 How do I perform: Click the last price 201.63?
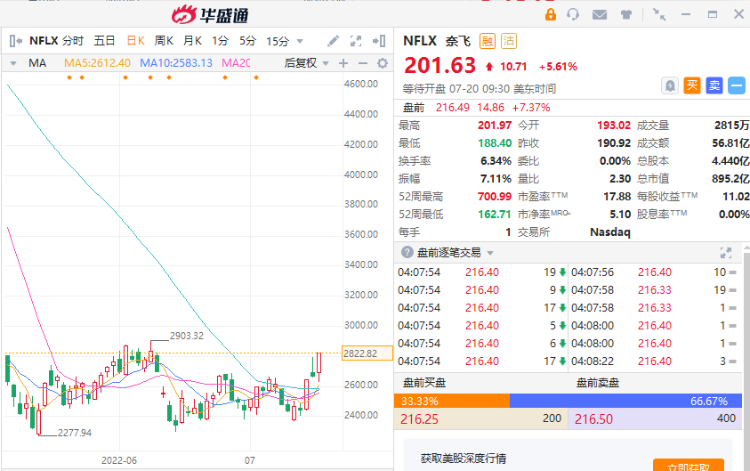(440, 66)
